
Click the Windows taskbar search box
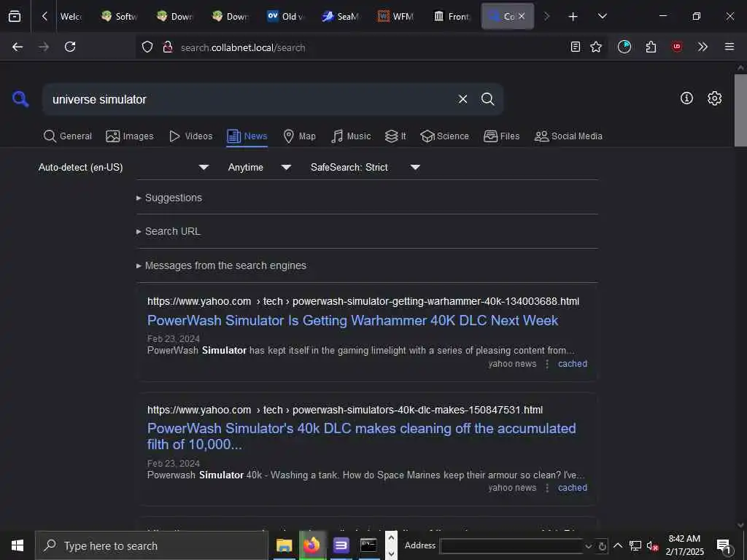[152, 545]
